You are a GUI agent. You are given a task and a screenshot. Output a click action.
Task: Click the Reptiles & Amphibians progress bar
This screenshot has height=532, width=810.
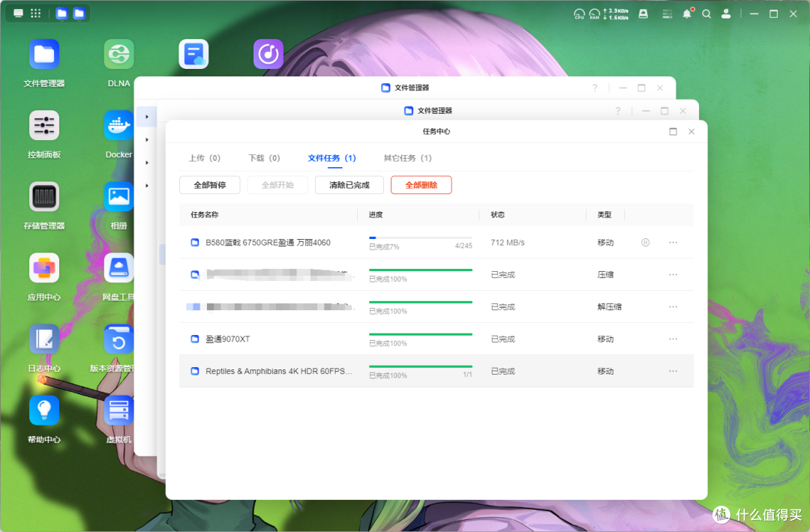(x=421, y=366)
